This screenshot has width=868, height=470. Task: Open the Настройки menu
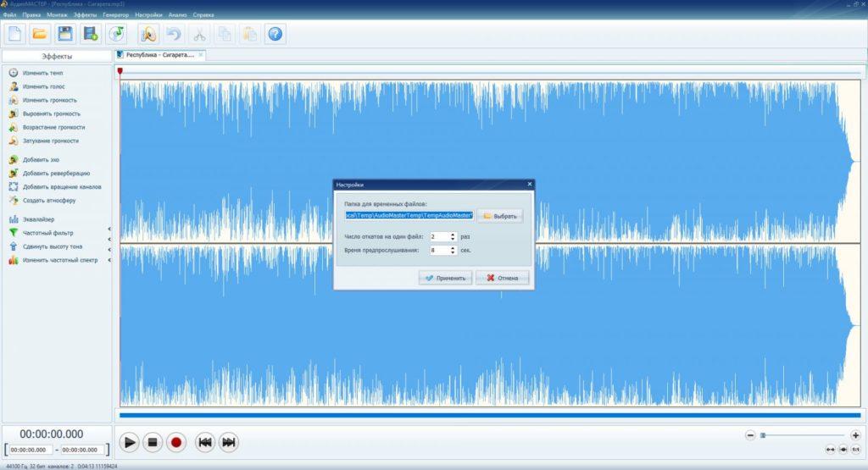point(148,15)
